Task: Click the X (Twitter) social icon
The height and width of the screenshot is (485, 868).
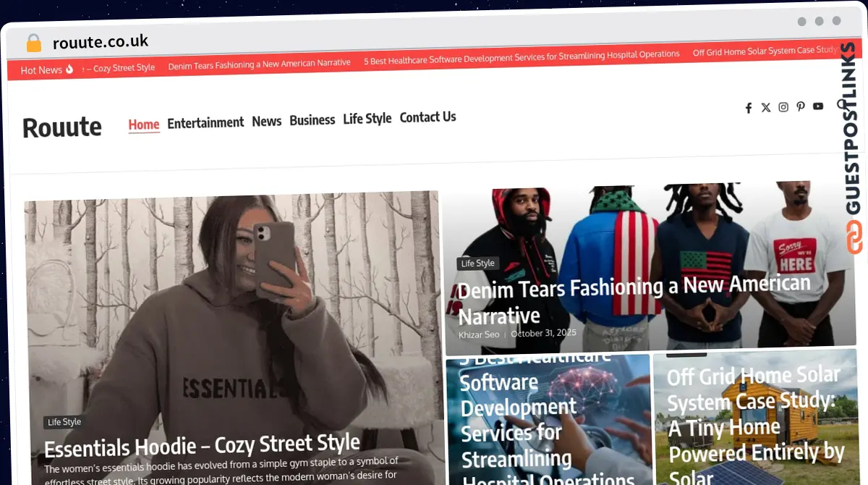Action: tap(765, 107)
